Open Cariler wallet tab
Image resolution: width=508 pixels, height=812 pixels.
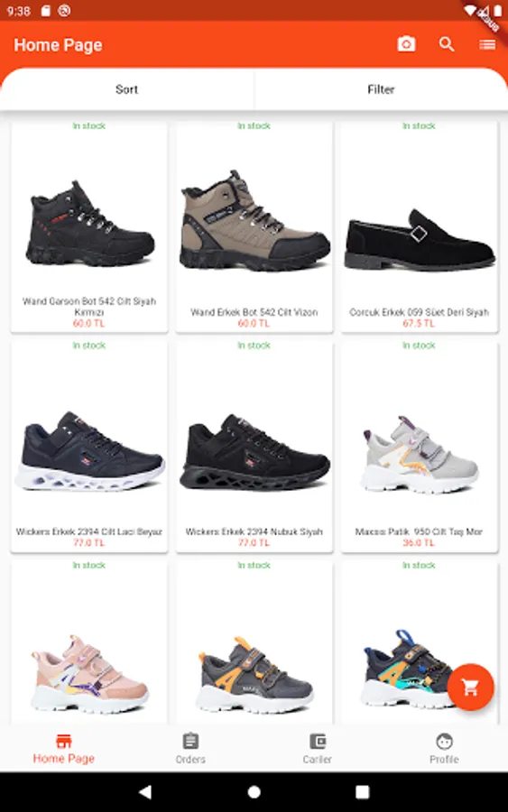(317, 748)
